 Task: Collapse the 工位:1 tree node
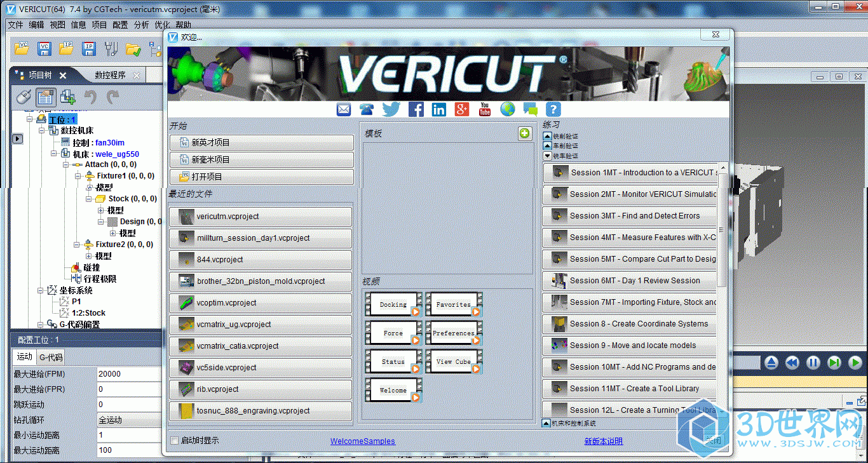tap(30, 119)
